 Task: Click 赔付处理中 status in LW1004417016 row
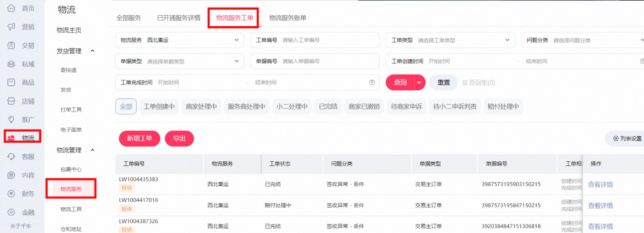click(278, 205)
